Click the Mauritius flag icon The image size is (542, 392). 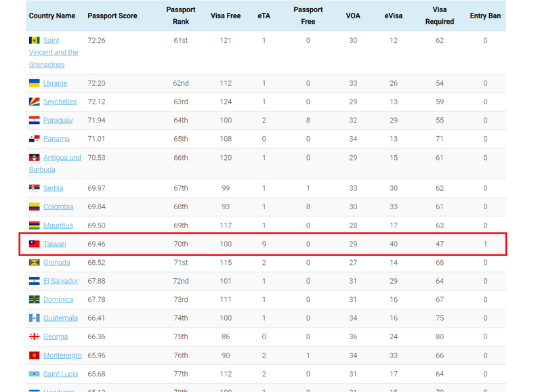pos(34,225)
